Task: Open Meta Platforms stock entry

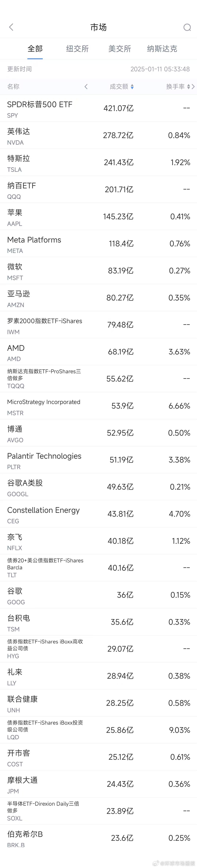Action: pos(99,244)
